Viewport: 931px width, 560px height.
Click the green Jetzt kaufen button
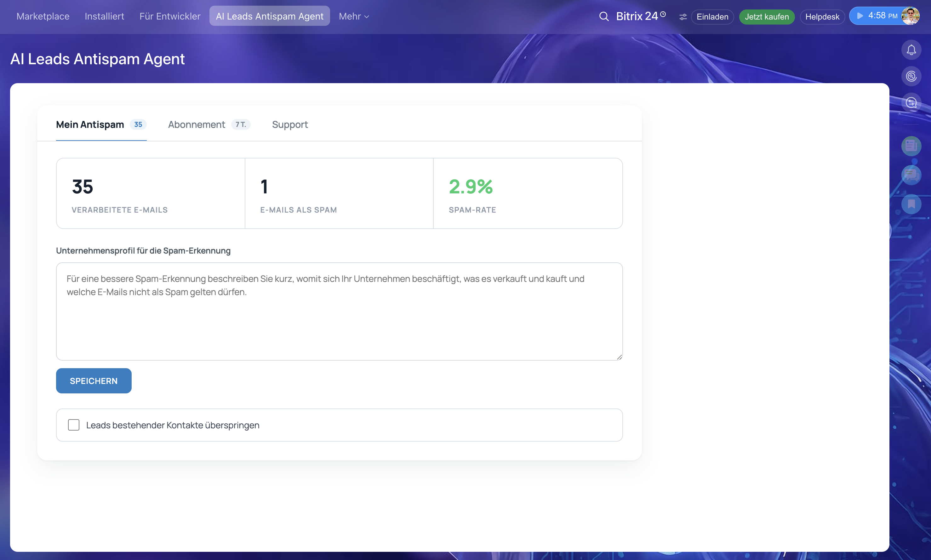click(x=767, y=17)
